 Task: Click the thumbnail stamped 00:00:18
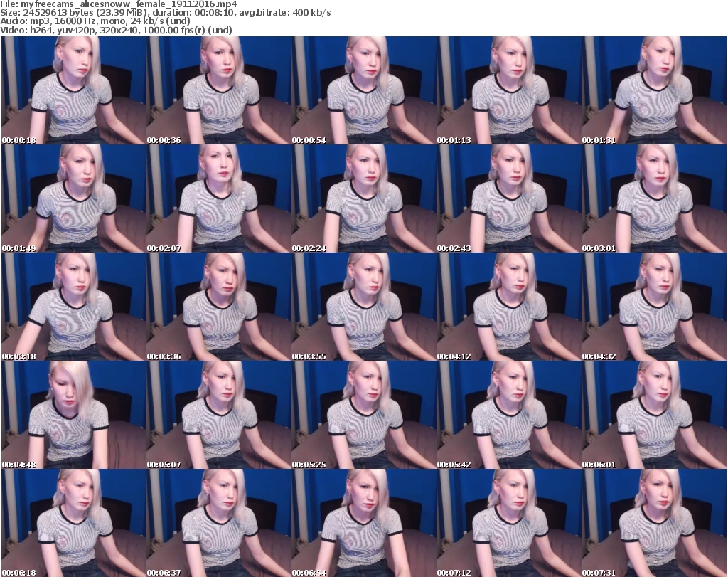(x=74, y=90)
